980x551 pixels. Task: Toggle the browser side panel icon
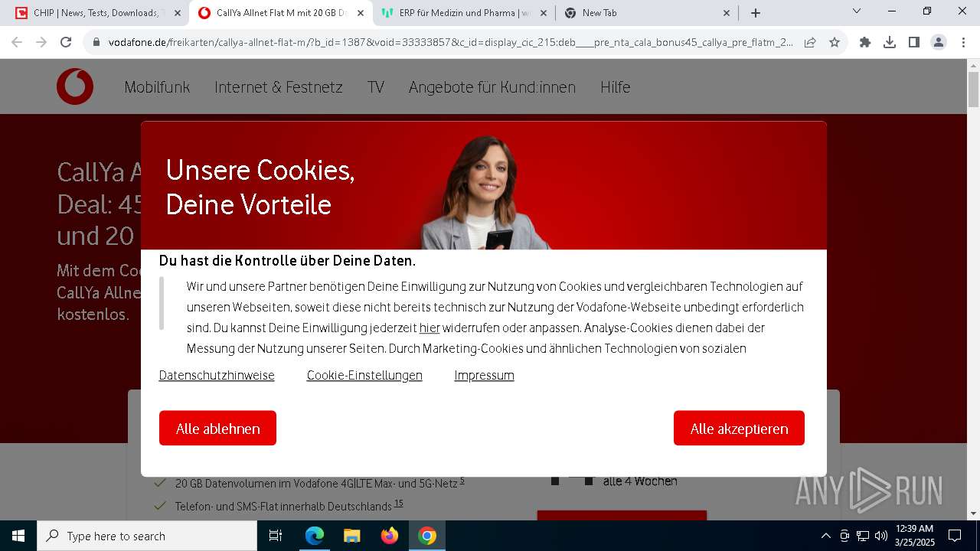coord(914,43)
